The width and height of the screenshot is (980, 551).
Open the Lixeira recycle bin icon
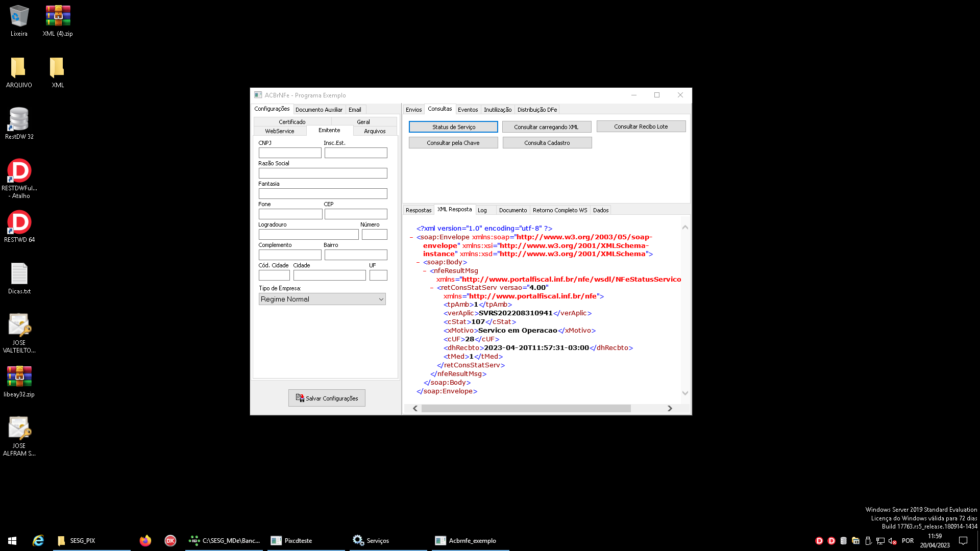[x=19, y=21]
